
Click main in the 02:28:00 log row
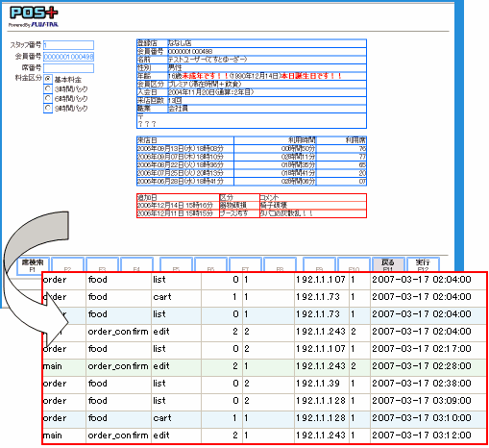(x=53, y=366)
